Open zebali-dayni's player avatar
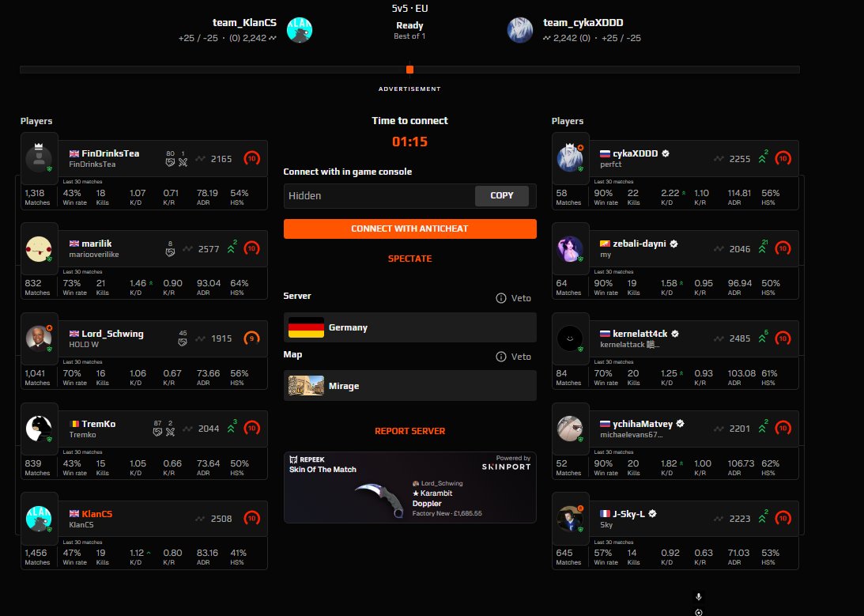 point(570,249)
